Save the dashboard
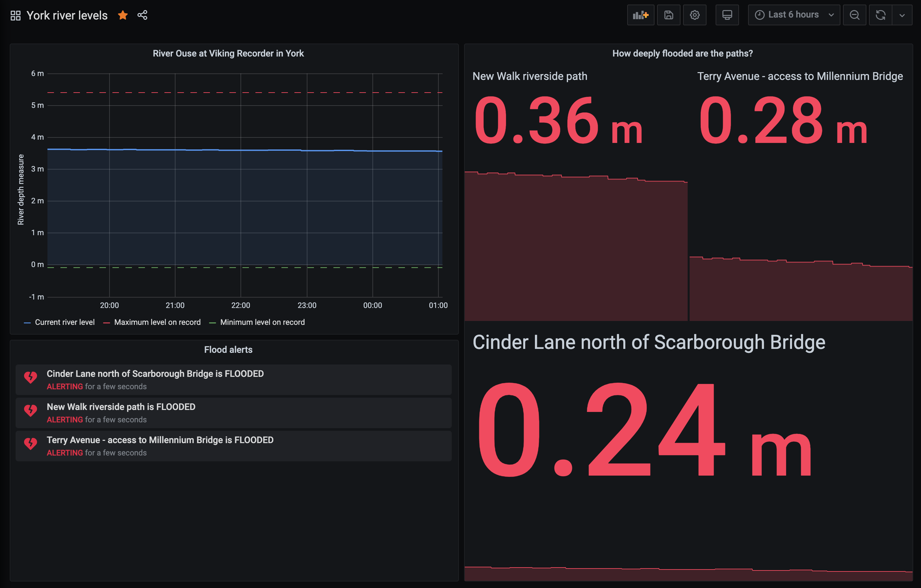 tap(668, 15)
